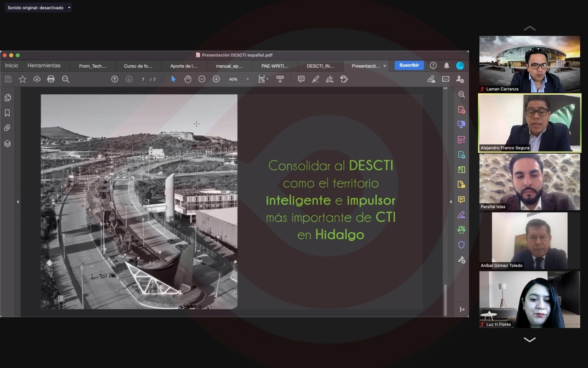Select Parsifal Islas video thumbnail
588x368 pixels.
[x=530, y=182]
